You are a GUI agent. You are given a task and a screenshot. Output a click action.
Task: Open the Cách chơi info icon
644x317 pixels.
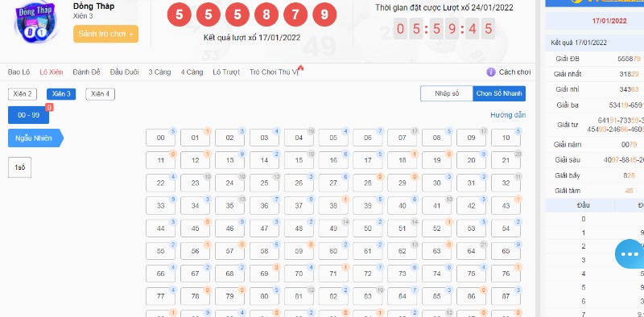pos(491,72)
